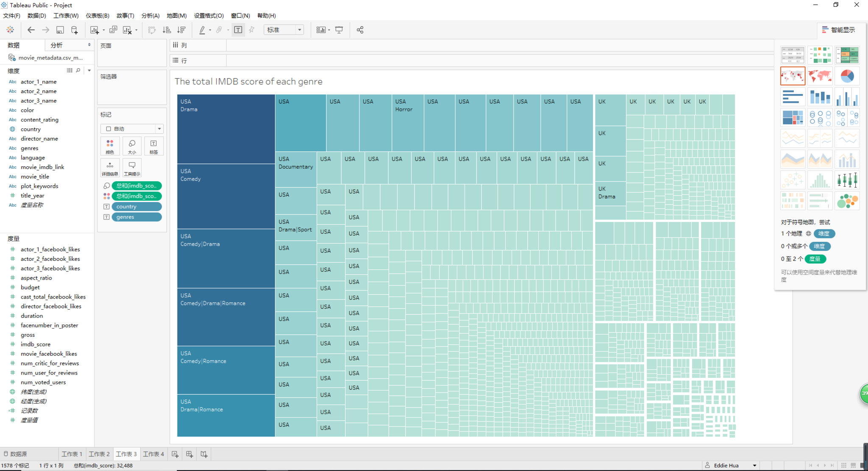Select pie chart in Show Me

(x=847, y=76)
